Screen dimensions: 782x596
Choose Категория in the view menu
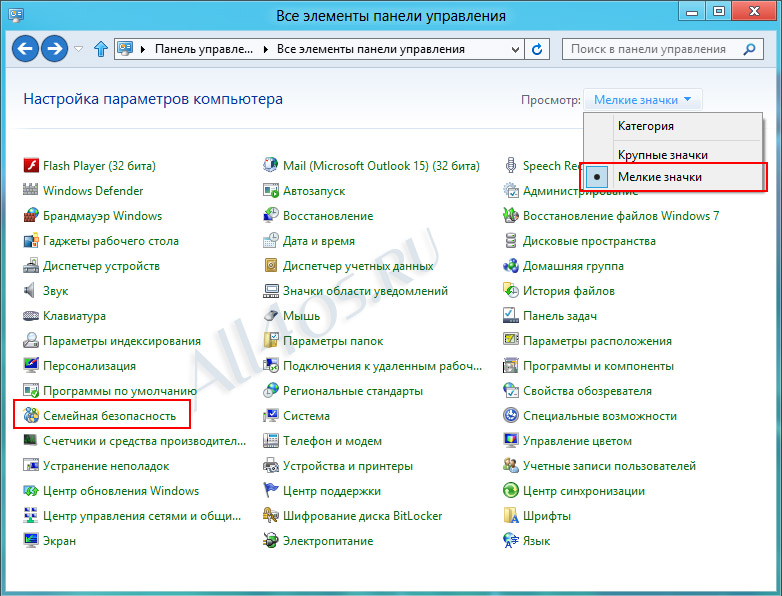(x=646, y=126)
